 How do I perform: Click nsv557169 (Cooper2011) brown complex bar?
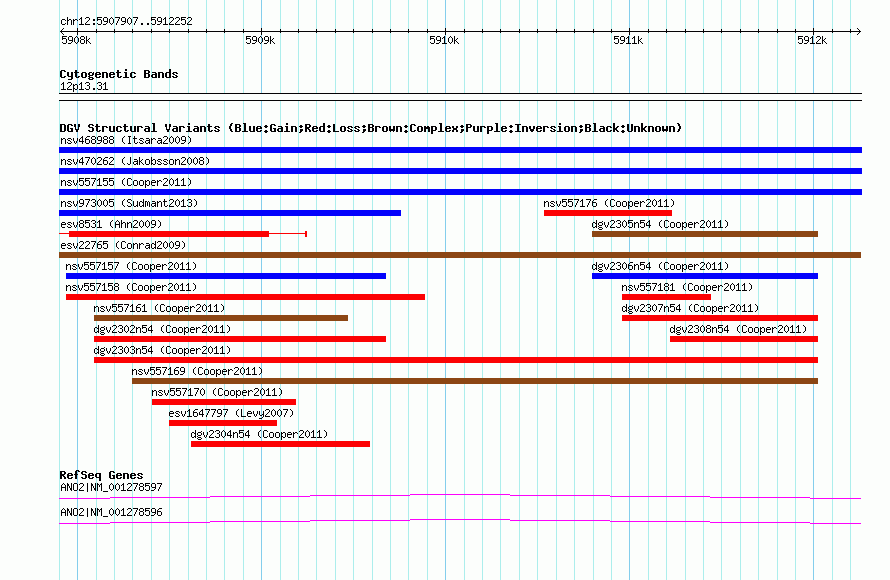475,381
